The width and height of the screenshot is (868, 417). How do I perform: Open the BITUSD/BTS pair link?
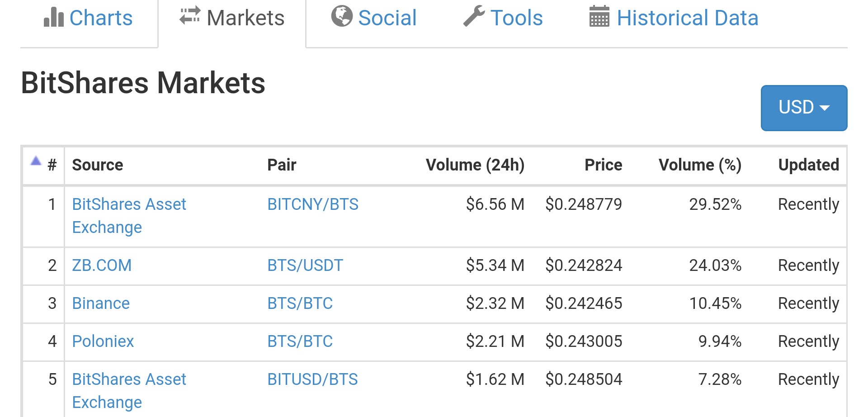(312, 379)
